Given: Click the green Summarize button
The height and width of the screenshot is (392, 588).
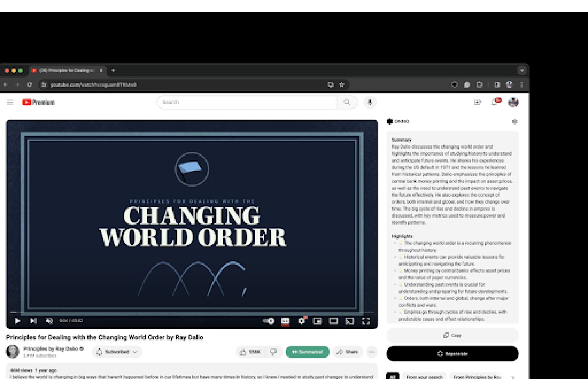Looking at the screenshot, I should [308, 352].
